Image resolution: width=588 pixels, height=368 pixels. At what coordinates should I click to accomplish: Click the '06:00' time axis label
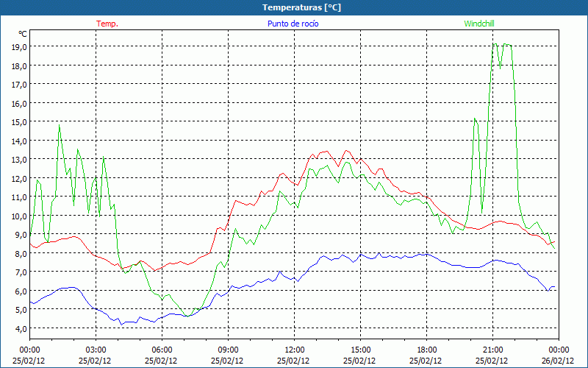[162, 350]
